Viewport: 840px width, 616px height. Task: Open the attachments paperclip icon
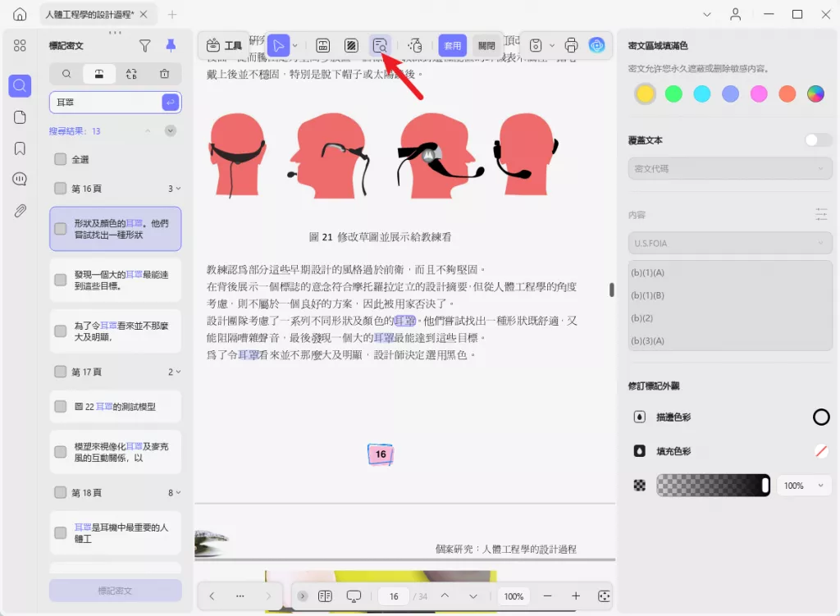click(x=20, y=211)
